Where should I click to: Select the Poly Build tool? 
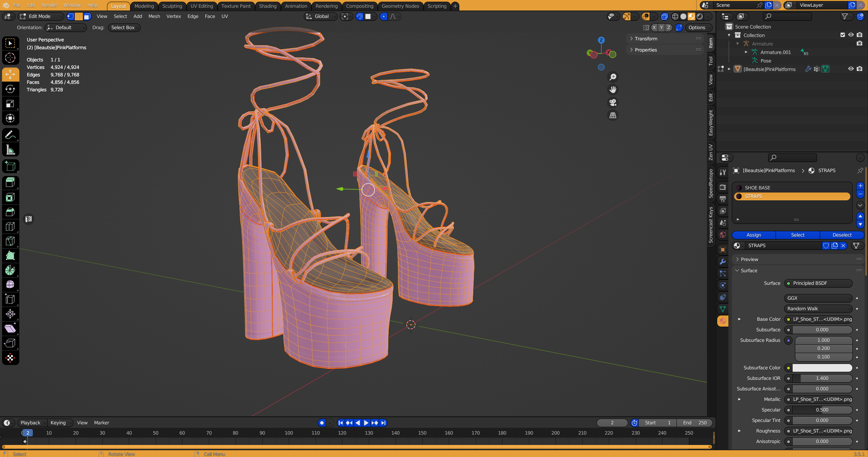tap(10, 256)
